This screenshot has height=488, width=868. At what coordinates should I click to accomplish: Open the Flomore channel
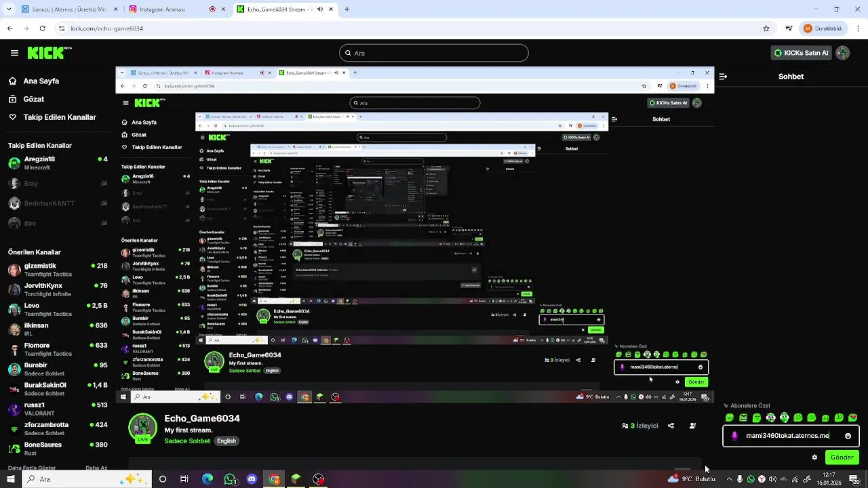point(58,349)
